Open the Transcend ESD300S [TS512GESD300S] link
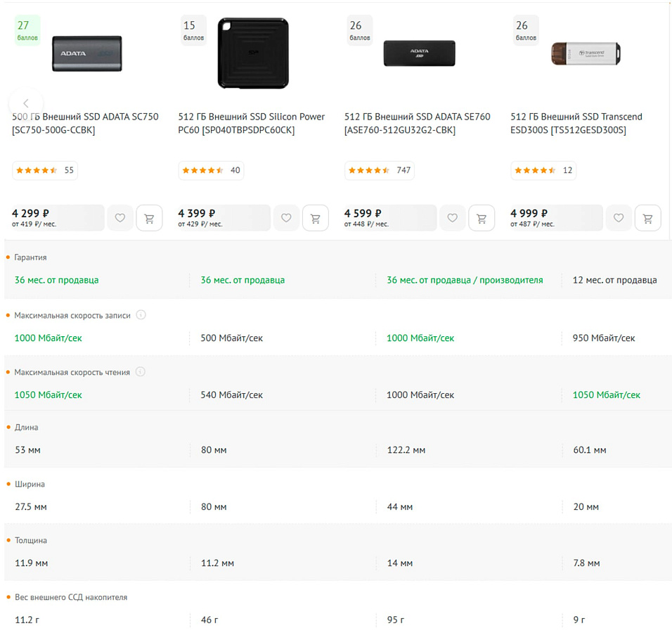 [x=576, y=123]
